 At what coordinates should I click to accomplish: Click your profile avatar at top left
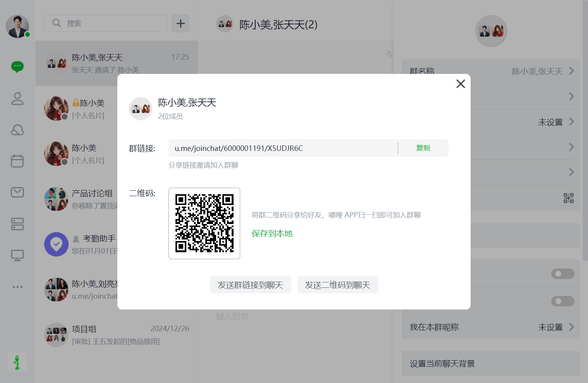tap(17, 26)
